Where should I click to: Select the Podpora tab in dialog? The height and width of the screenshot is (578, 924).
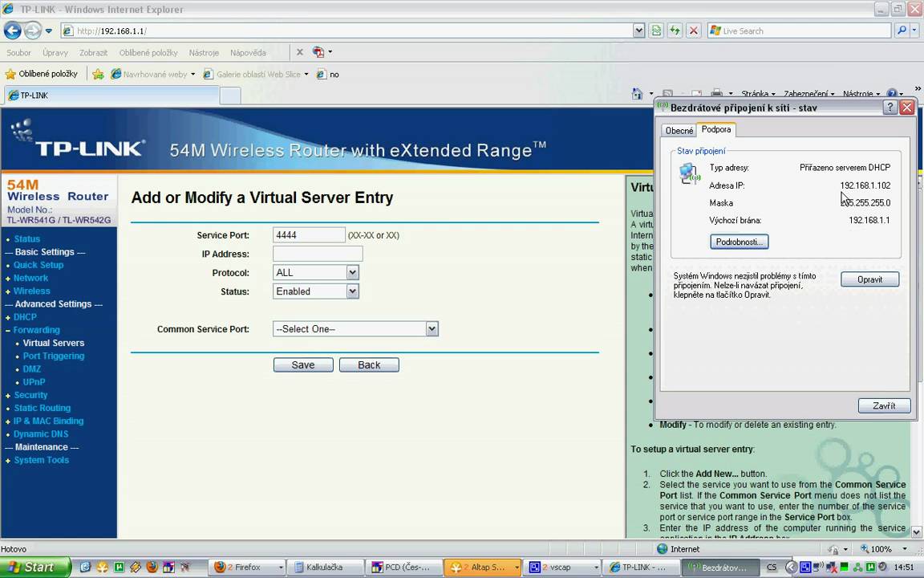[716, 129]
